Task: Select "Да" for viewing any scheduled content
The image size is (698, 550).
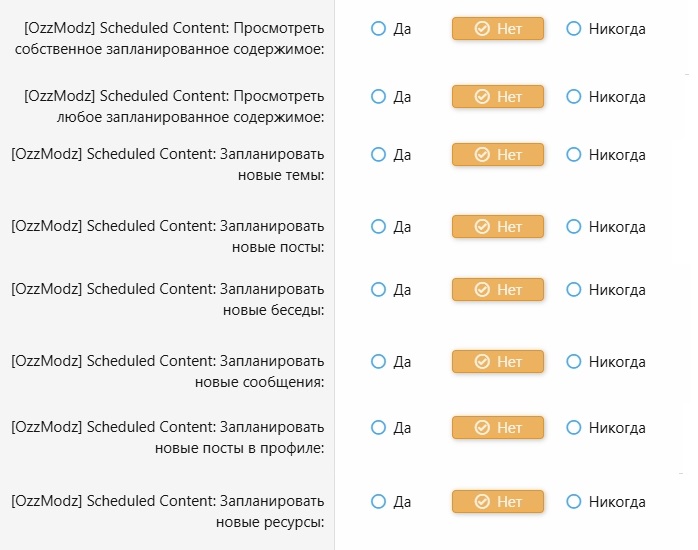Action: (x=378, y=97)
